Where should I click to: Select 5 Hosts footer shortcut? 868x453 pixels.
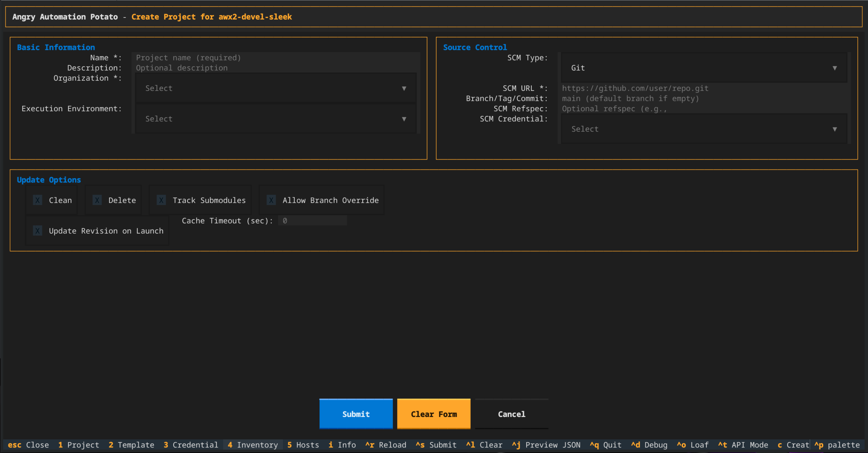point(303,445)
